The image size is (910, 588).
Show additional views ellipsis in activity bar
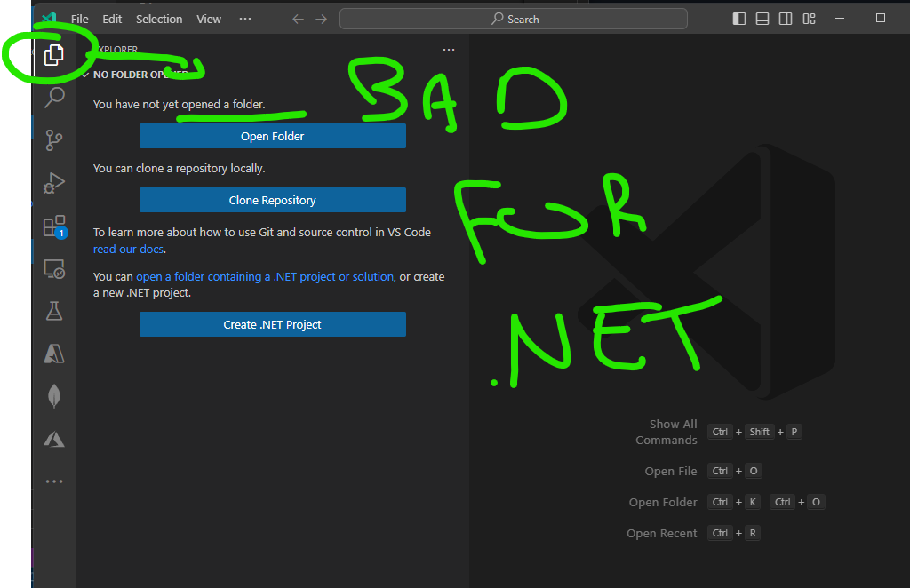54,481
